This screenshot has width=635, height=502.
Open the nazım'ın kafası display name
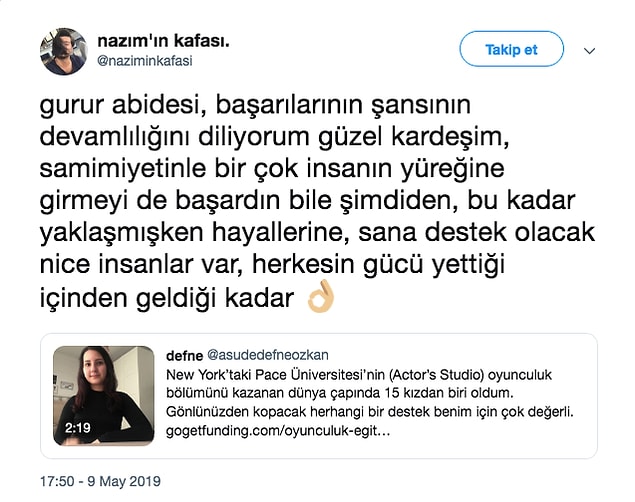click(x=164, y=40)
